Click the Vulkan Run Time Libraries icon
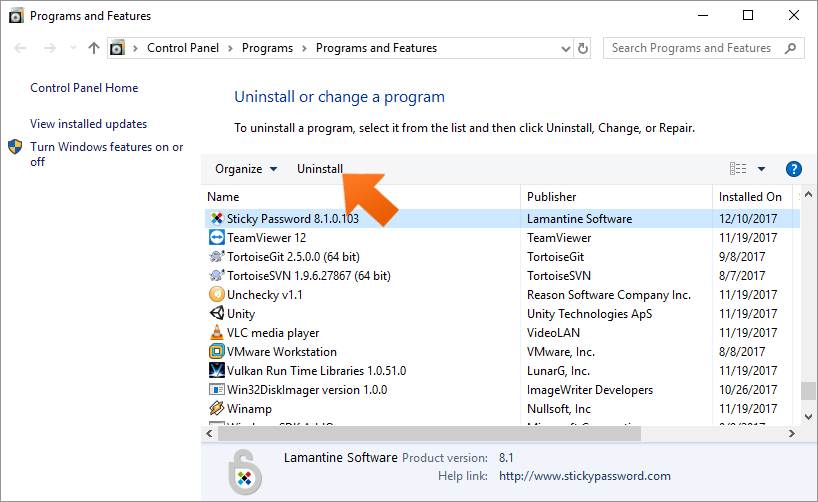This screenshot has width=818, height=502. coord(216,370)
